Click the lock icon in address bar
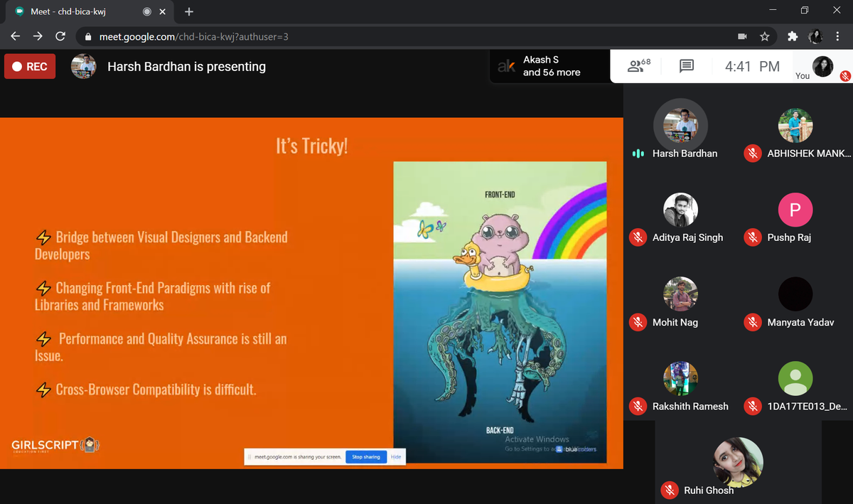The height and width of the screenshot is (504, 853). point(88,37)
